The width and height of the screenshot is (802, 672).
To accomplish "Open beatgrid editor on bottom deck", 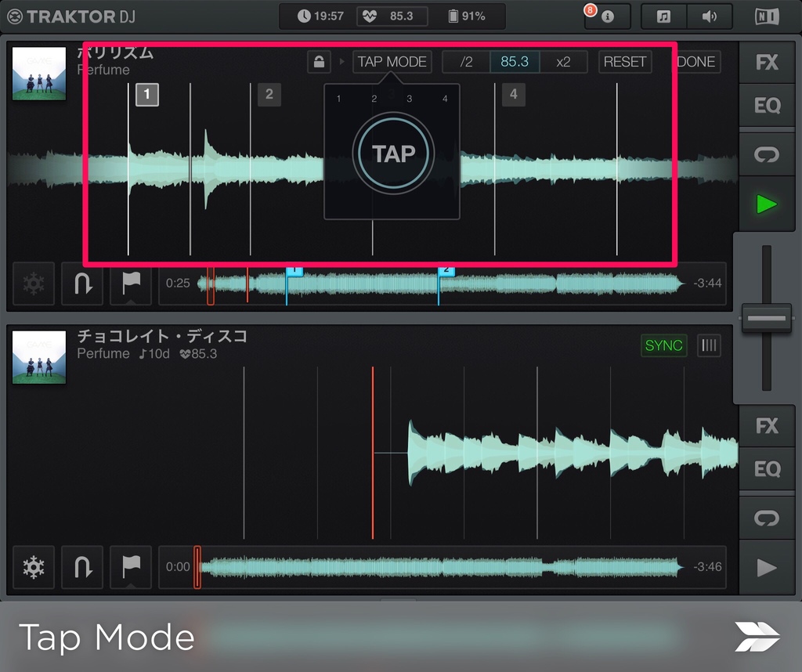I will pos(709,345).
